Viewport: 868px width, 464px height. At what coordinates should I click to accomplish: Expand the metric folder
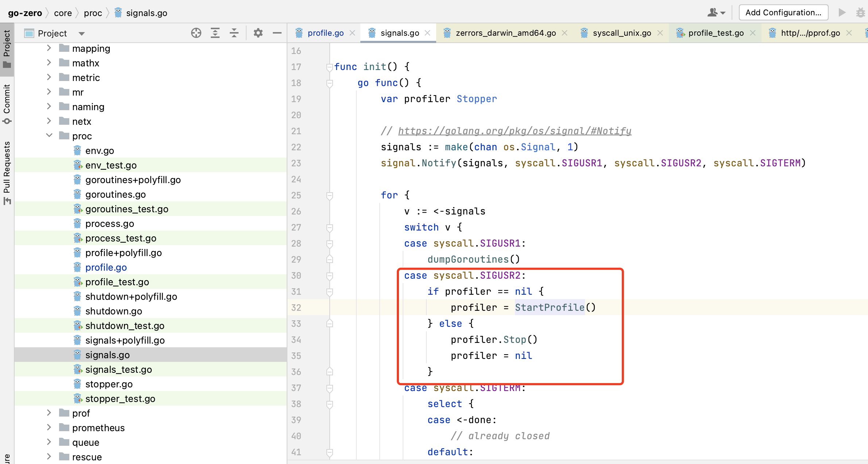click(49, 77)
